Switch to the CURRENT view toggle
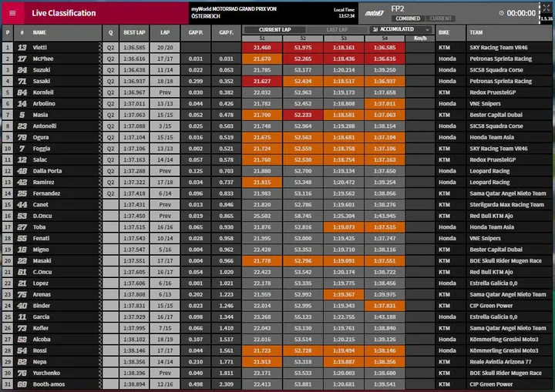555x392 pixels. point(440,18)
